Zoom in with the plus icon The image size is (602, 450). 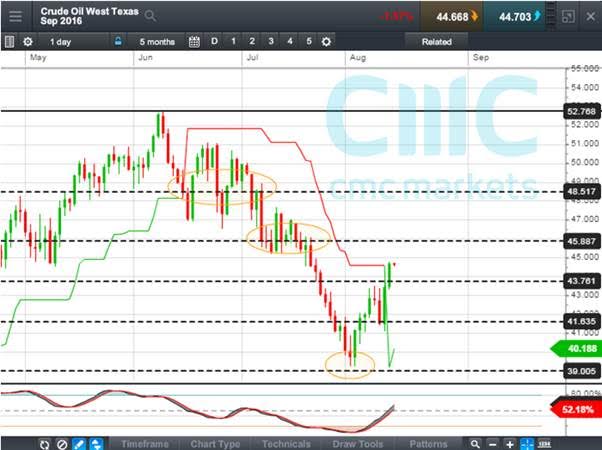(x=510, y=444)
